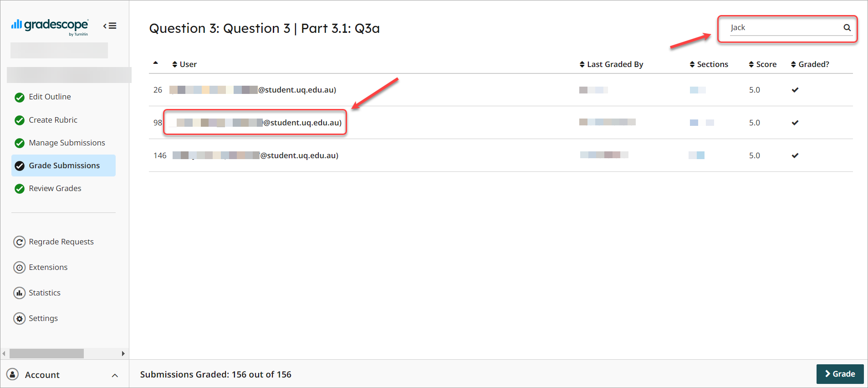868x388 pixels.
Task: Open Regrade Requests from the sidebar
Action: (x=61, y=242)
